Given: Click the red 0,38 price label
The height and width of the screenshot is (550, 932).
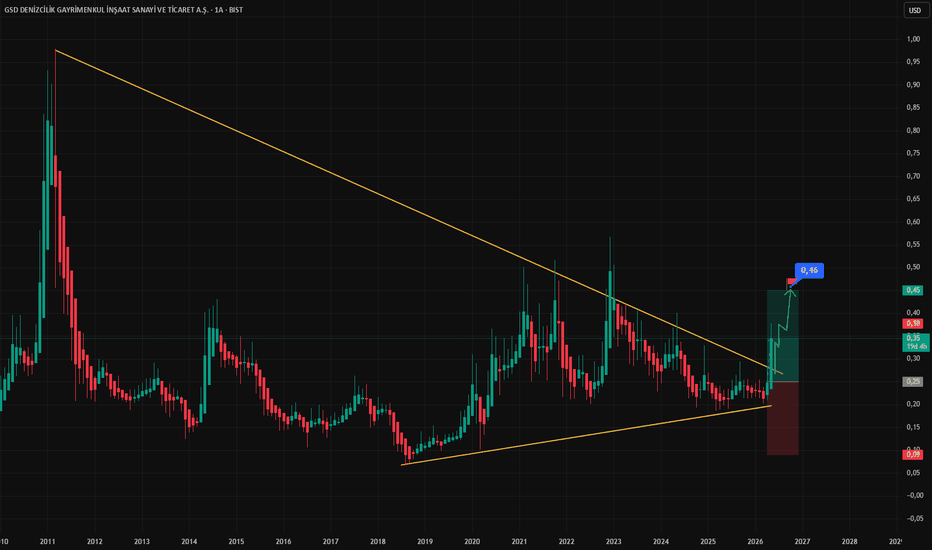Looking at the screenshot, I should pyautogui.click(x=912, y=323).
